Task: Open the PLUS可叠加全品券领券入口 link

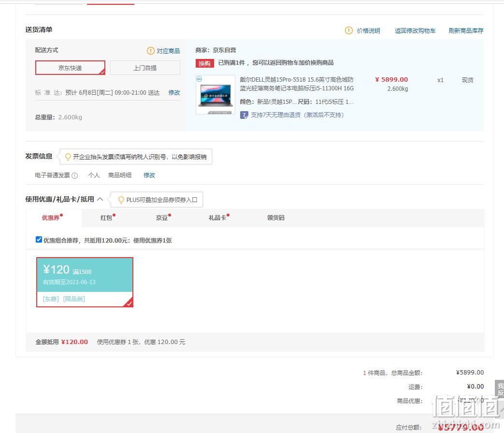Action: click(x=162, y=200)
